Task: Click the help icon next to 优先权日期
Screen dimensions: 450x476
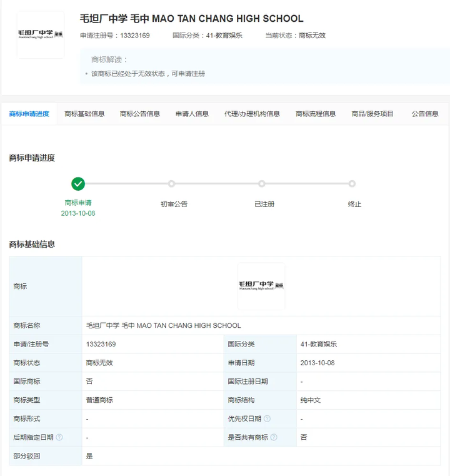Action: [267, 418]
